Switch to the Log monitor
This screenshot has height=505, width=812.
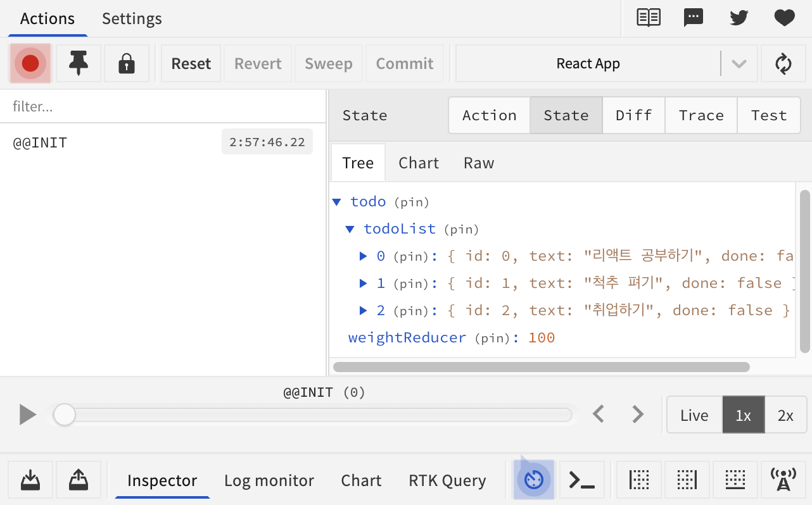269,480
